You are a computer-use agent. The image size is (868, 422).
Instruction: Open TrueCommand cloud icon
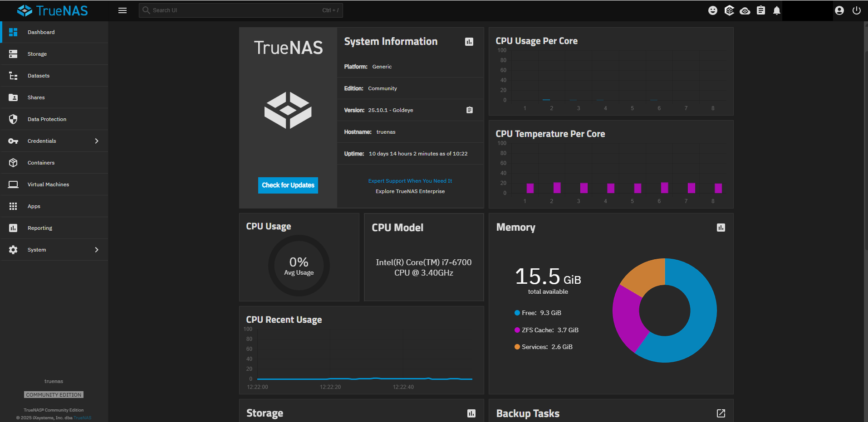pyautogui.click(x=745, y=10)
